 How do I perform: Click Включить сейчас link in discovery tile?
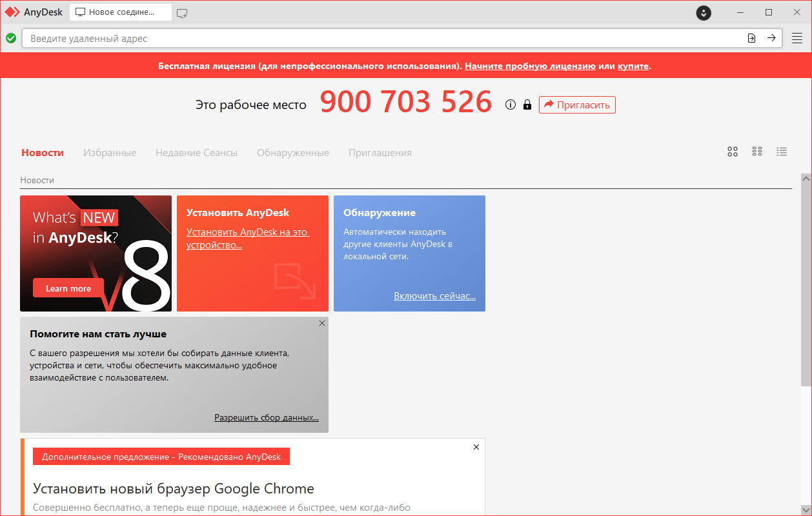434,296
